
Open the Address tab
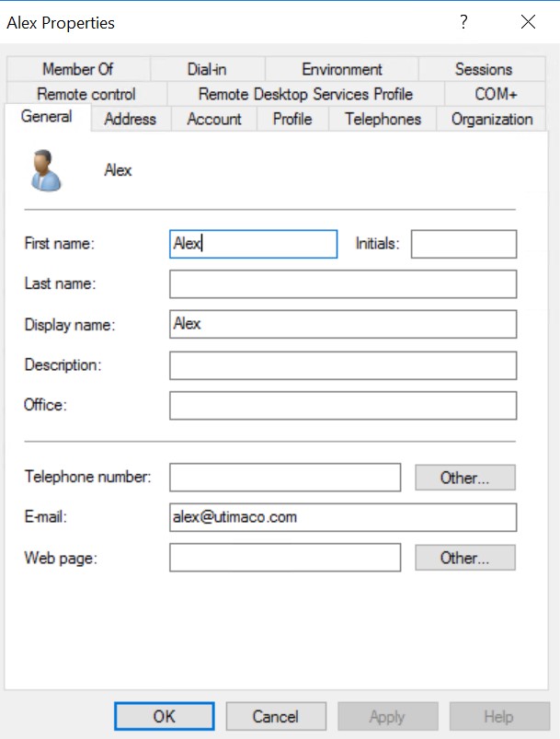(131, 119)
